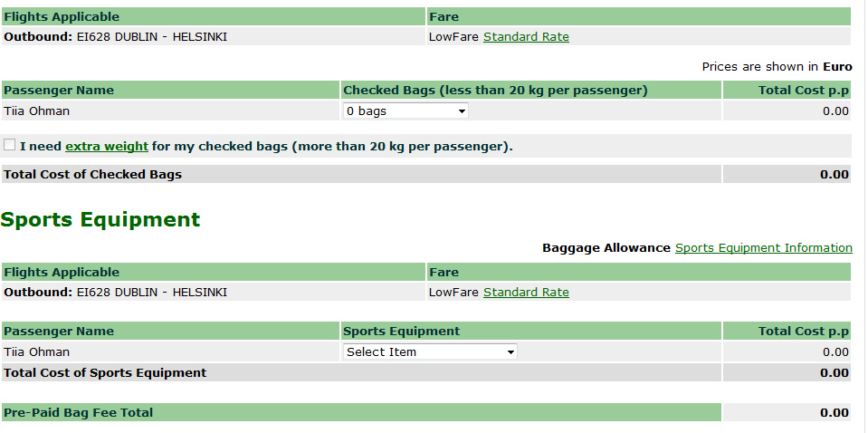The height and width of the screenshot is (433, 868).
Task: Click the green Sports Equipment section heading
Action: click(100, 220)
